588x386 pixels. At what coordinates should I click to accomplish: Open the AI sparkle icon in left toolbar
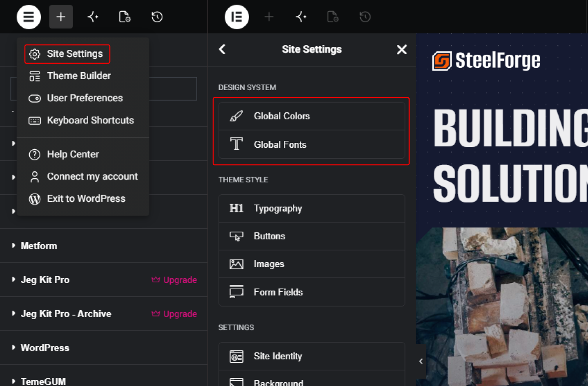(93, 17)
